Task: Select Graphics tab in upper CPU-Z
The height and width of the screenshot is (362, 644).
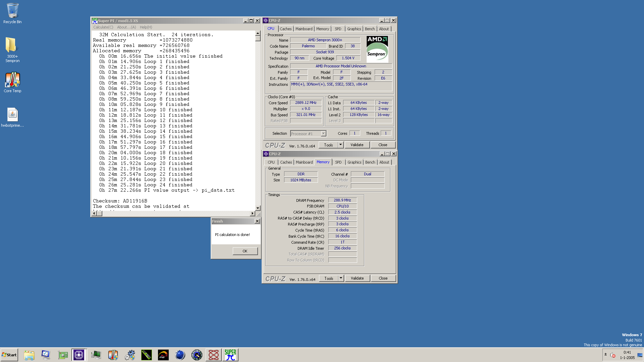Action: (x=354, y=29)
